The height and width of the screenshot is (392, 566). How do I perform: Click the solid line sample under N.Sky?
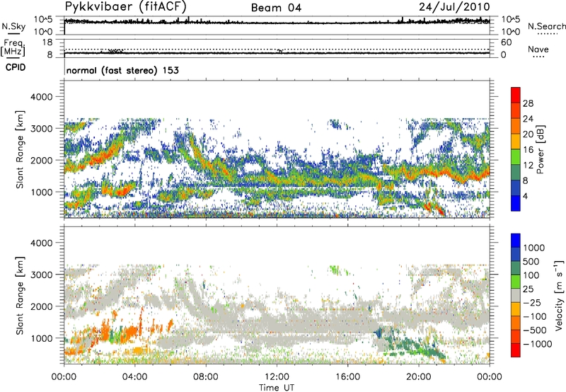(x=13, y=33)
